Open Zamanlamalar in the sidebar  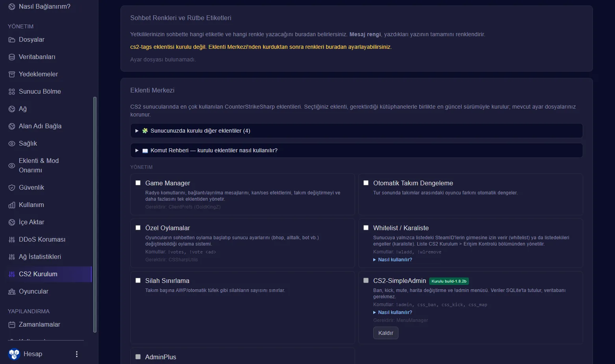49,325
